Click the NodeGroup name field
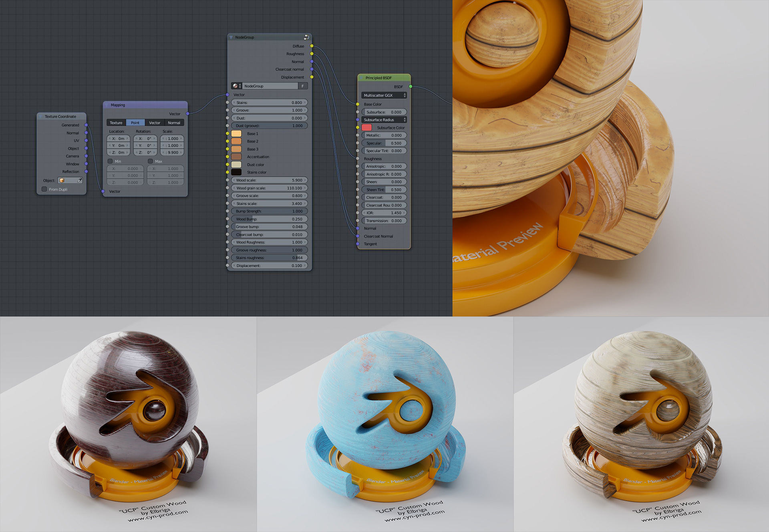 (270, 86)
